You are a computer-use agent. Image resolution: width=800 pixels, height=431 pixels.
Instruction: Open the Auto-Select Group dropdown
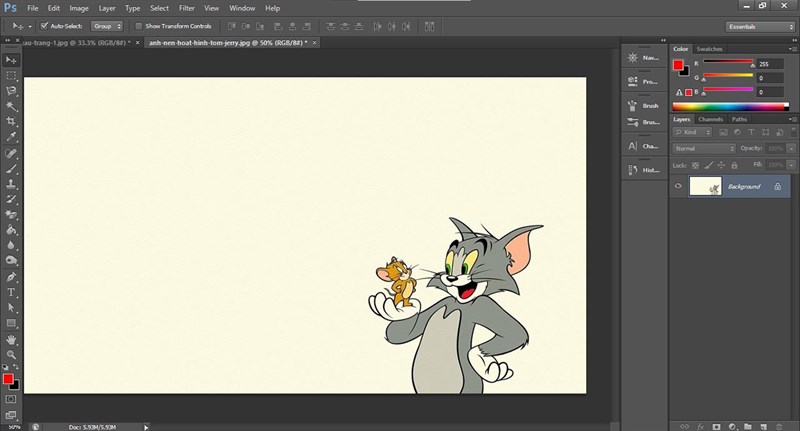(107, 26)
